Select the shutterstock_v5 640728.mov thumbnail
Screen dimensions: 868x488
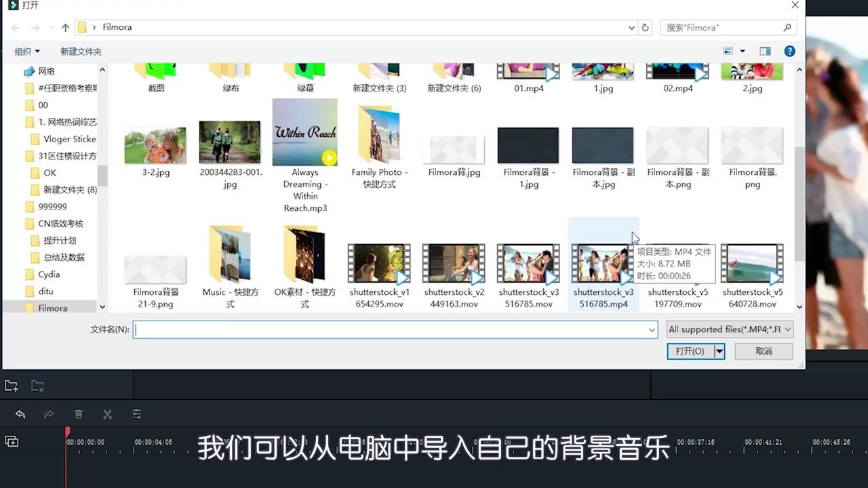pyautogui.click(x=752, y=264)
